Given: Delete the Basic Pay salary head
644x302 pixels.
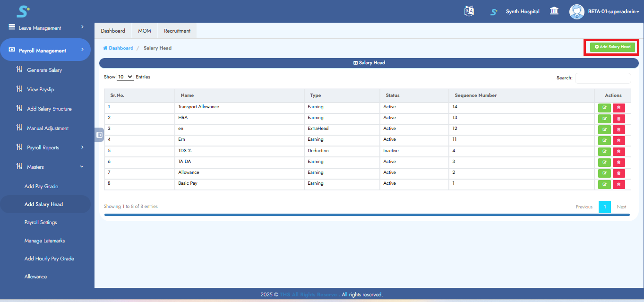Looking at the screenshot, I should (618, 184).
